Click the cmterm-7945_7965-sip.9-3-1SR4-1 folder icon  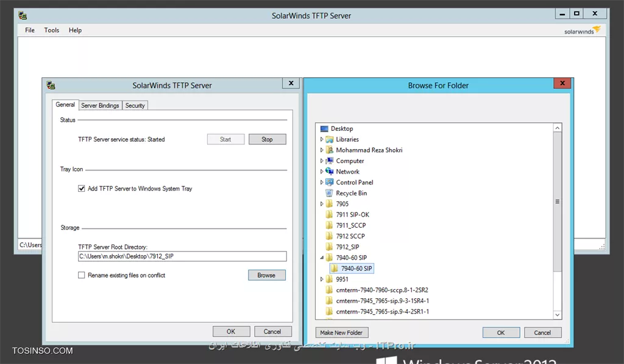(329, 301)
